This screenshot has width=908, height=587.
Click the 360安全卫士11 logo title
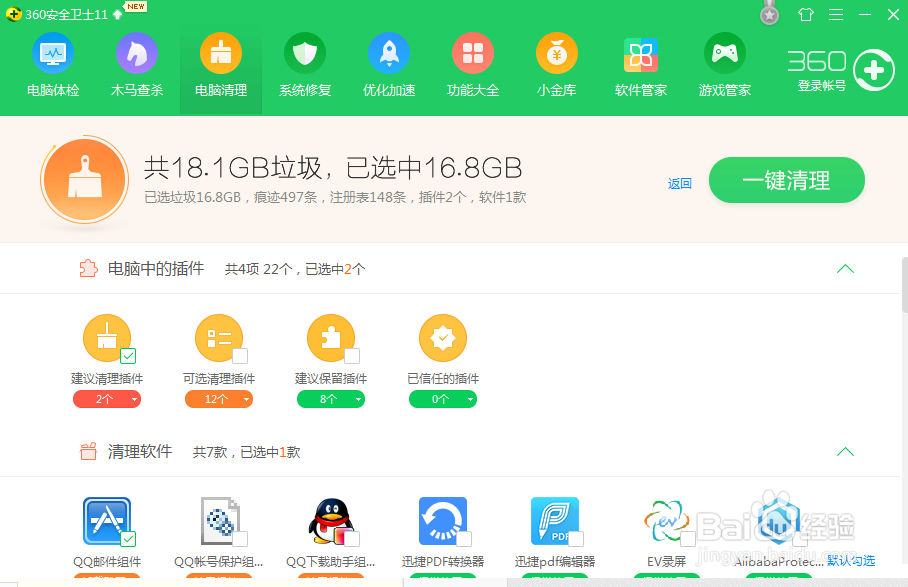(57, 14)
